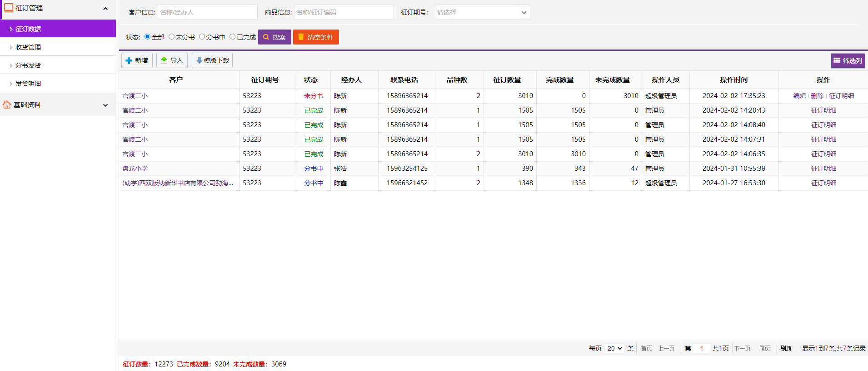Viewport: 868px width, 371px height.
Task: Open the per-page count dropdown showing 20
Action: pos(614,348)
